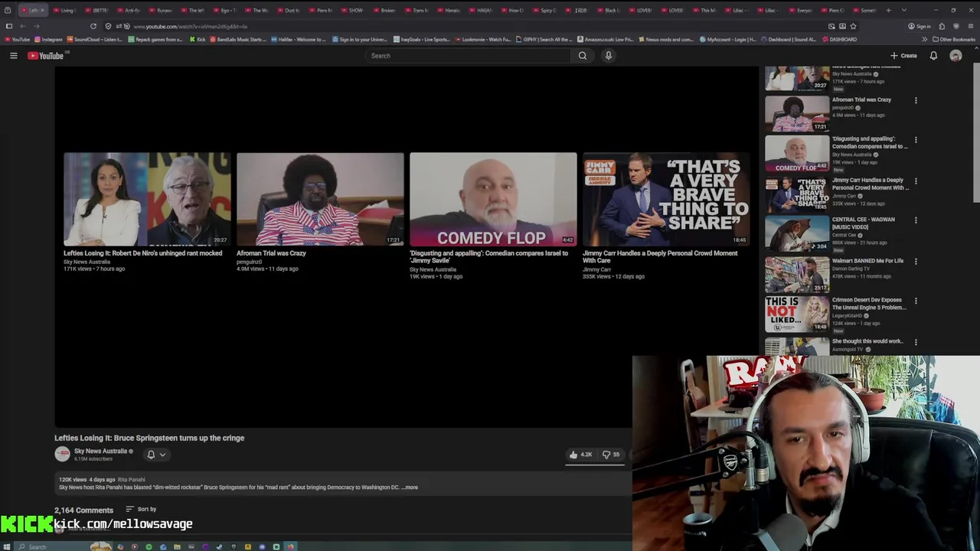Viewport: 980px width, 551px height.
Task: Open the SoundCloud bookmark
Action: [95, 39]
